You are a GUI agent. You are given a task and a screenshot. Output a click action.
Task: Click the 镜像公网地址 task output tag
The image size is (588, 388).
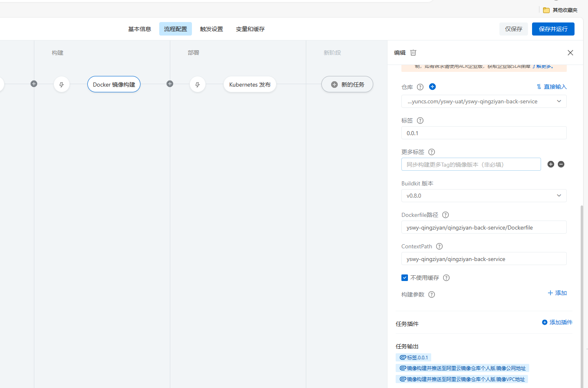(x=463, y=368)
